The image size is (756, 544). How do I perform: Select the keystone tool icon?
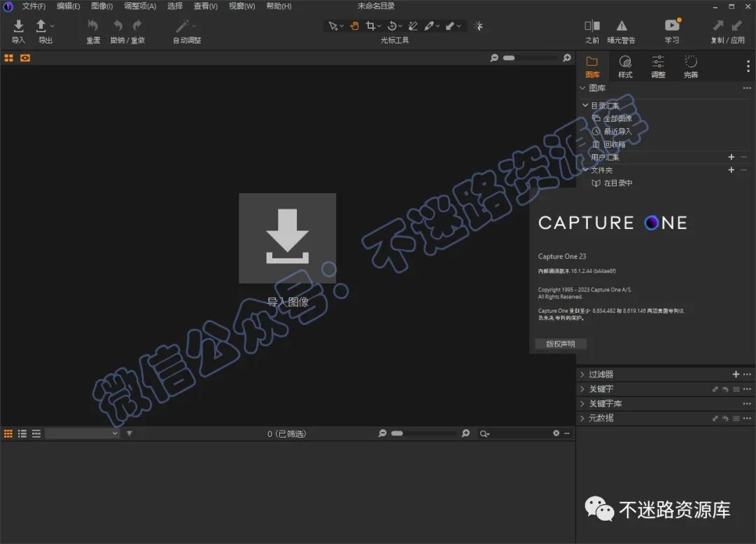point(413,26)
